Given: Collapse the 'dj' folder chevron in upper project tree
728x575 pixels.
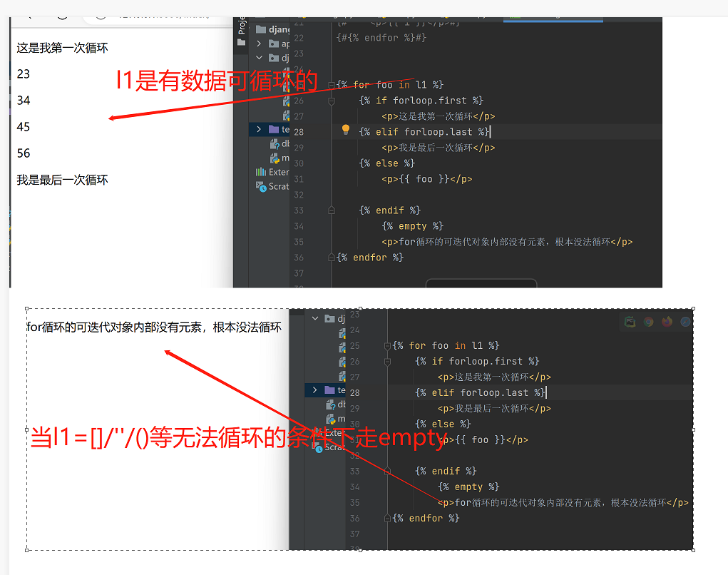Looking at the screenshot, I should [x=259, y=58].
